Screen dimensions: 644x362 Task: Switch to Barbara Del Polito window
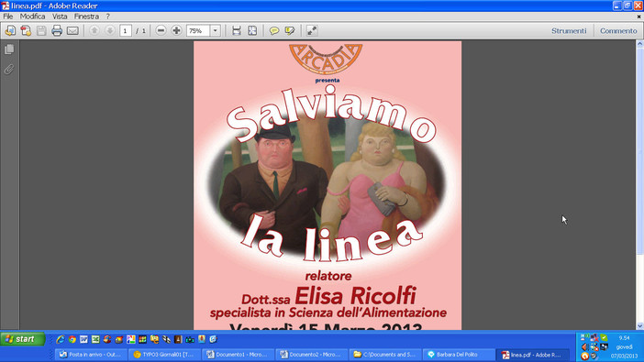pyautogui.click(x=459, y=355)
